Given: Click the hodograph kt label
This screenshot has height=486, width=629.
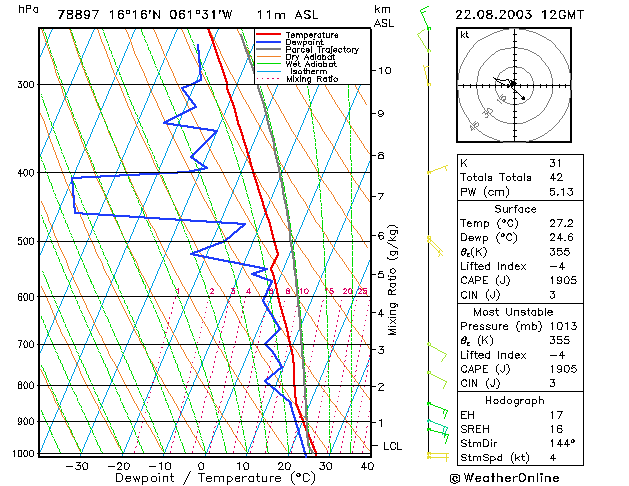Looking at the screenshot, I should pyautogui.click(x=465, y=35).
